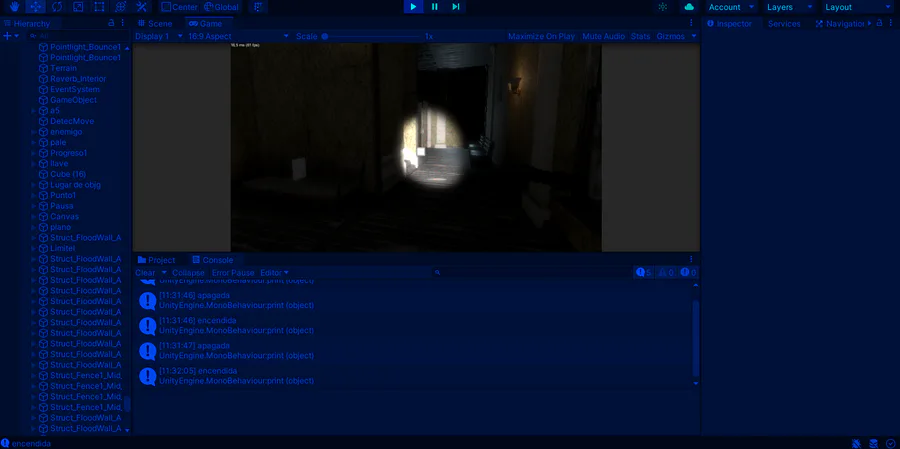Screen dimensions: 900x449
Task: Lock the Inspector panel
Action: pyautogui.click(x=879, y=24)
